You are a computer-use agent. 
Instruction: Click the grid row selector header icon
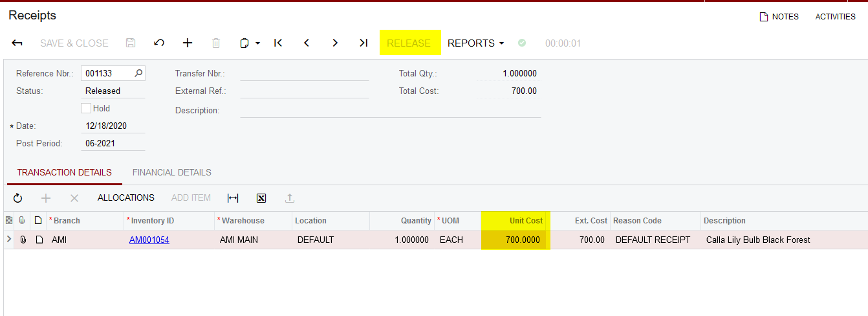pyautogui.click(x=8, y=221)
